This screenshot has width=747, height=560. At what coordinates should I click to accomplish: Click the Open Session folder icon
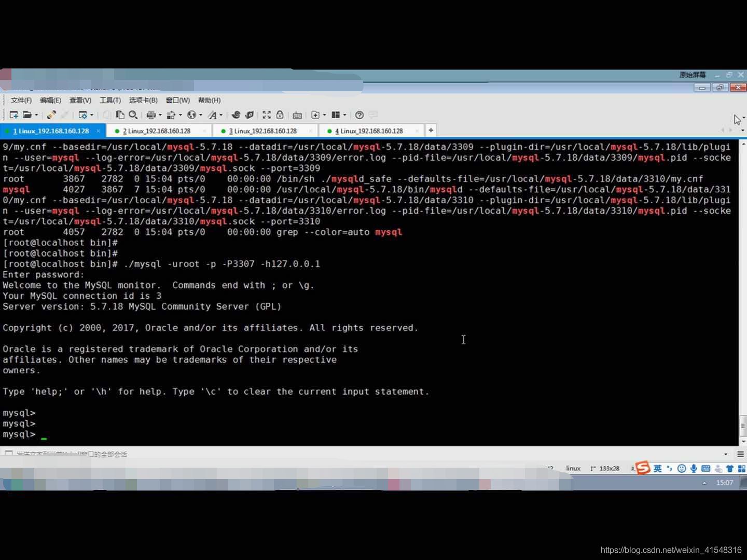tap(27, 115)
